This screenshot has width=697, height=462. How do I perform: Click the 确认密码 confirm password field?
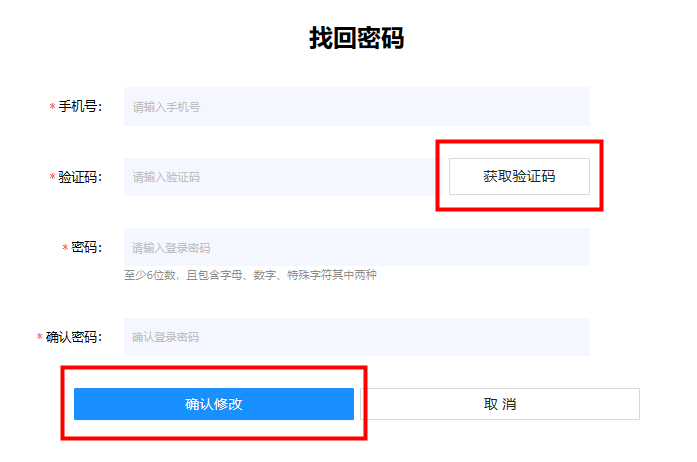[357, 337]
